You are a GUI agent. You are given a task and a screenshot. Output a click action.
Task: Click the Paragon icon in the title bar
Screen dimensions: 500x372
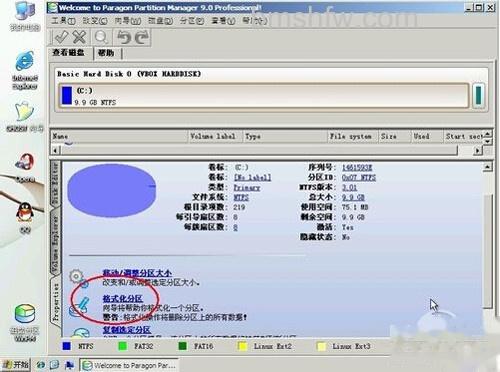pyautogui.click(x=52, y=7)
